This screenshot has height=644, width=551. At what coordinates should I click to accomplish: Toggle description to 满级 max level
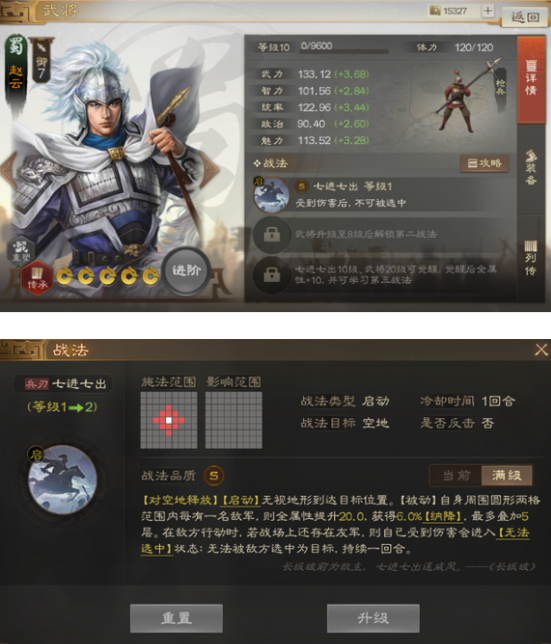507,475
